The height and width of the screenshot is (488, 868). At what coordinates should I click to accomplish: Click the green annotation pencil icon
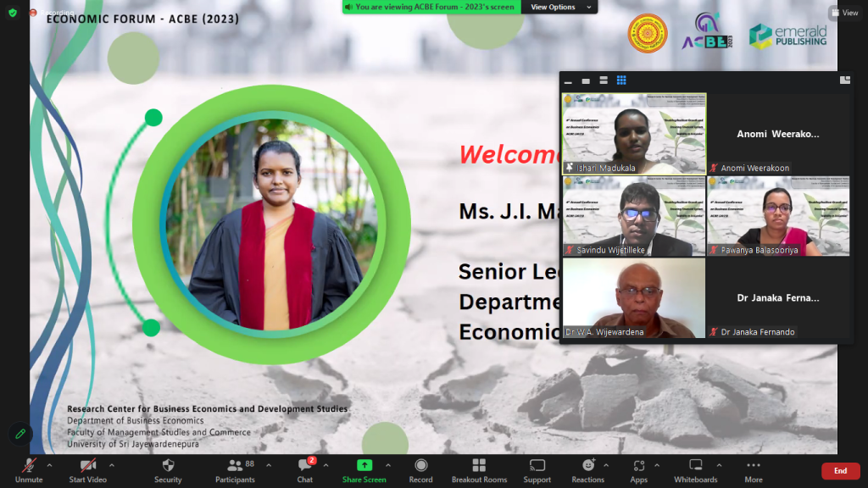20,434
